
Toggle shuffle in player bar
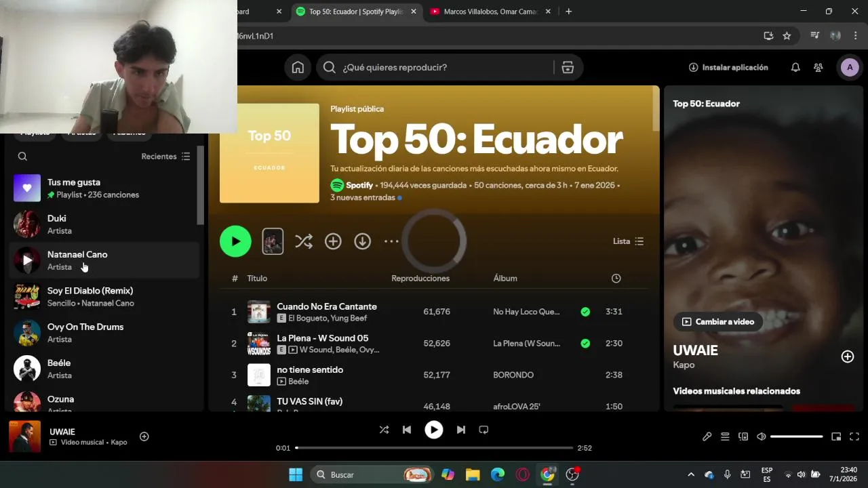(x=384, y=430)
